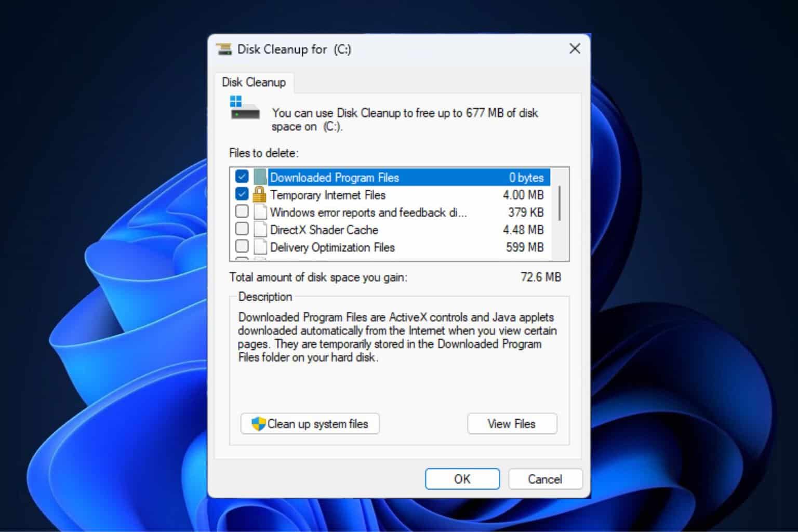
Task: Click the 4.48 MB size value
Action: click(x=523, y=230)
